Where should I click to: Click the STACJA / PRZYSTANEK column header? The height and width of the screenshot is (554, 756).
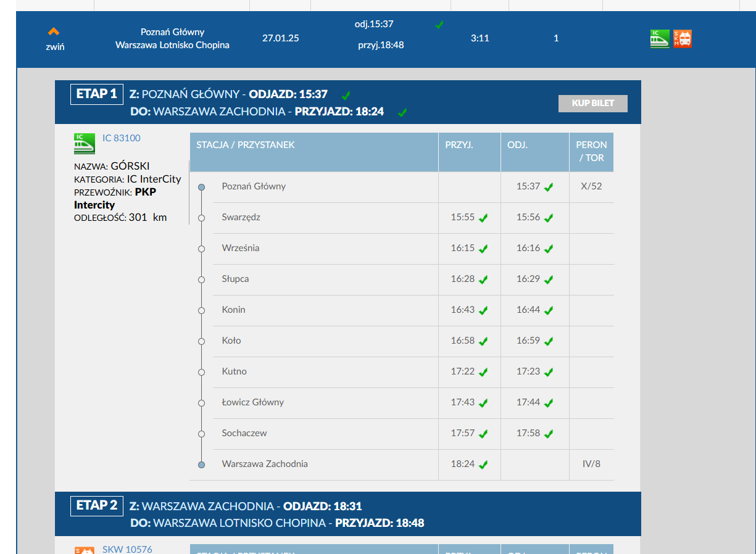(x=246, y=145)
